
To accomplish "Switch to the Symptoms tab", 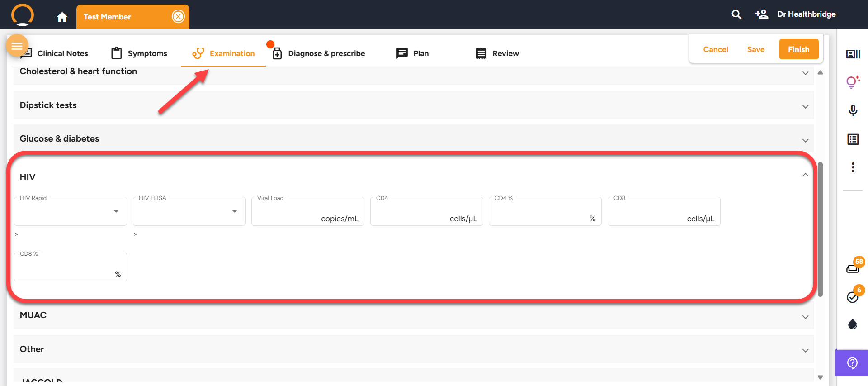I will coord(139,53).
